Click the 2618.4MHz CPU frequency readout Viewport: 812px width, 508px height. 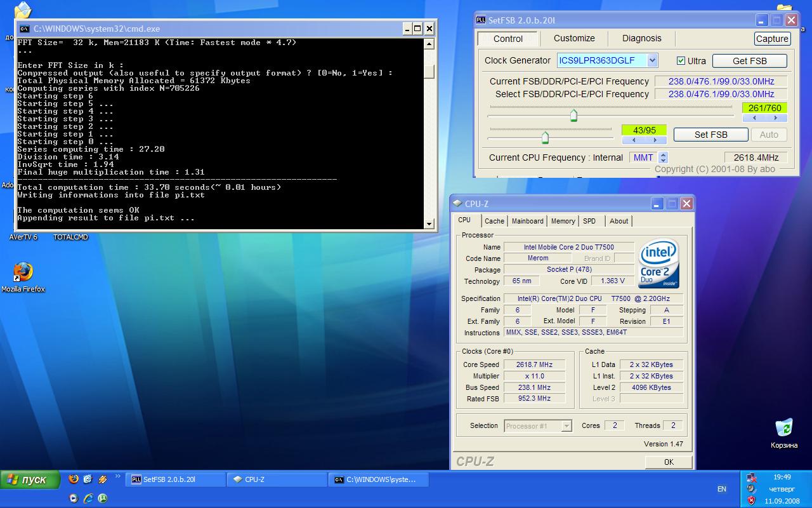pyautogui.click(x=756, y=157)
